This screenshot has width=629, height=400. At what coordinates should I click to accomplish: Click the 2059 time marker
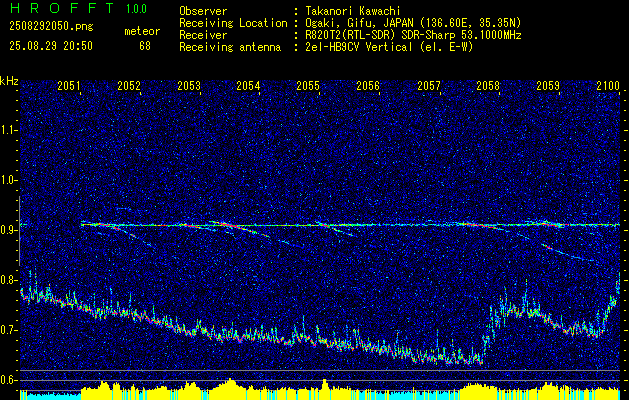coord(548,86)
